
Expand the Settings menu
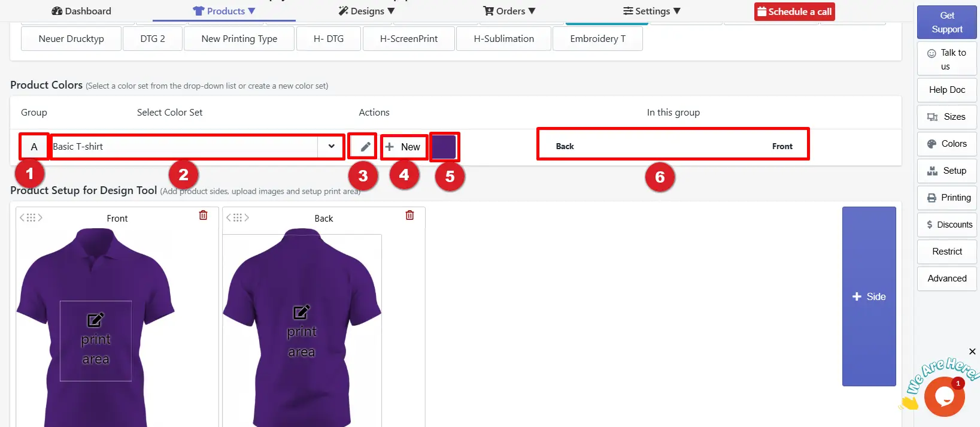(652, 11)
